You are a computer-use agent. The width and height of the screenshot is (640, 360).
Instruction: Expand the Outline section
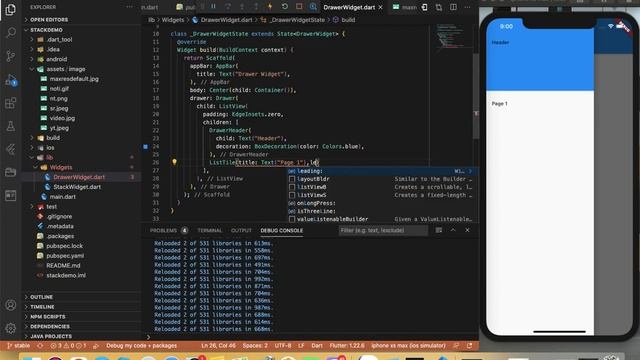[41, 297]
